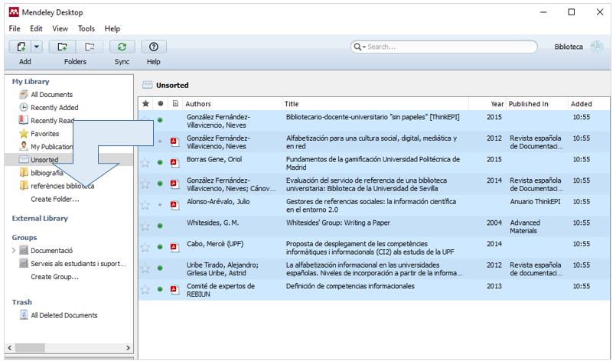
Task: Open the Add button dropdown arrow
Action: click(x=36, y=47)
